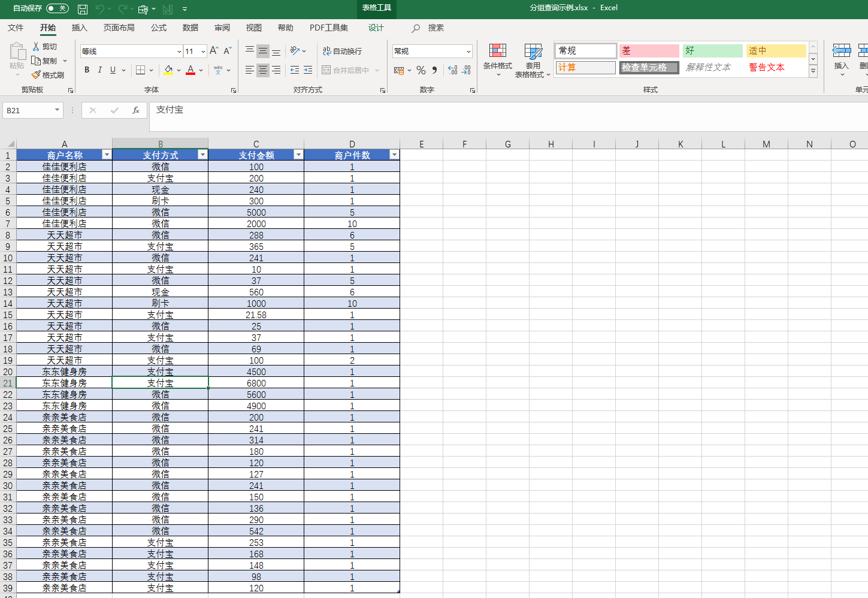
Task: Decrease the indent level
Action: [x=295, y=70]
